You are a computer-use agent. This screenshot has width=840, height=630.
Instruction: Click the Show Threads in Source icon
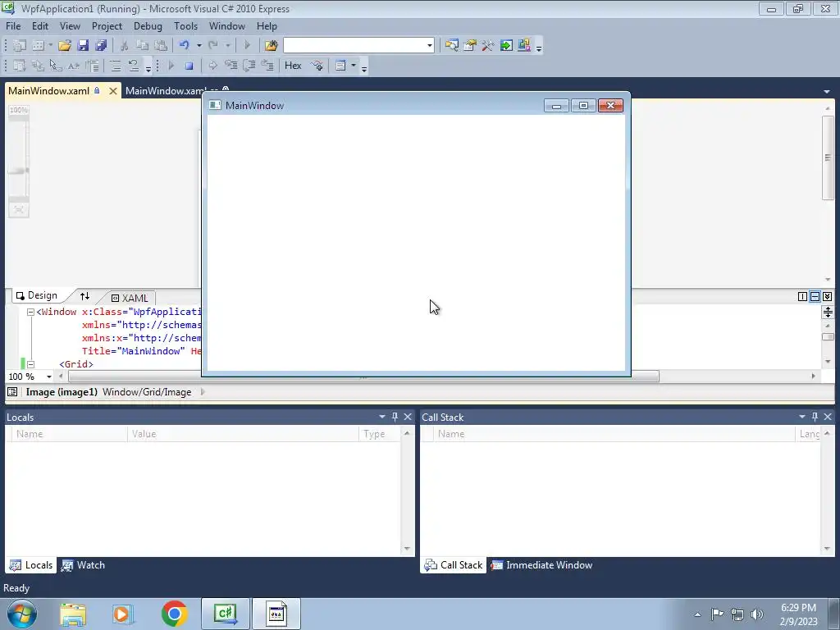click(317, 66)
